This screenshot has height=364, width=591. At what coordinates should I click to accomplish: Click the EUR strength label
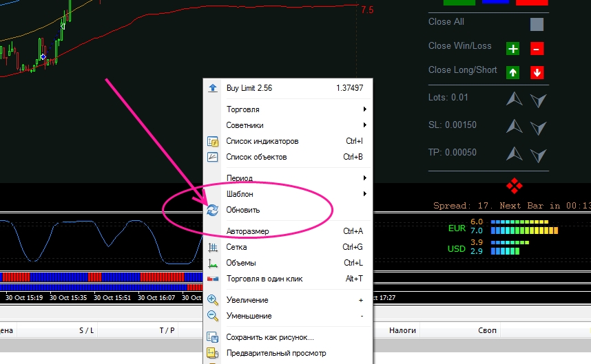(457, 228)
